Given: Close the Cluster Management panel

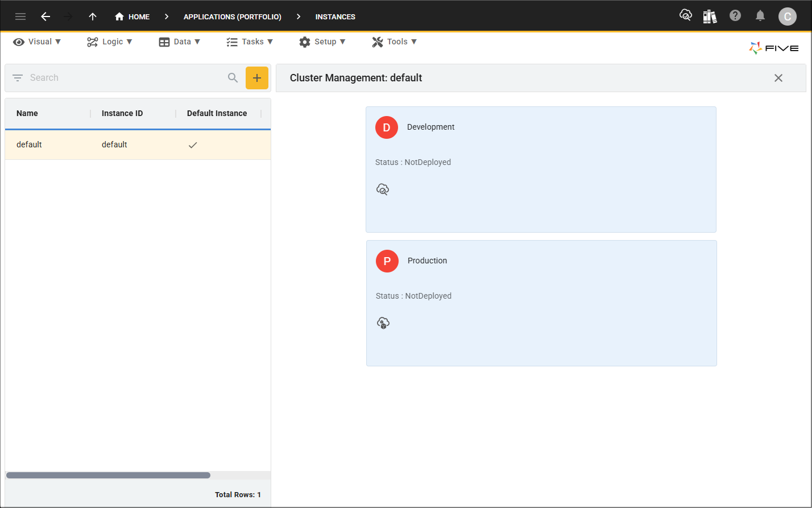Looking at the screenshot, I should coord(778,78).
